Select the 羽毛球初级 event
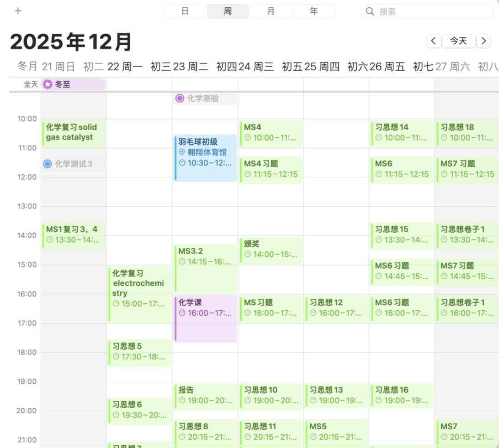 tap(205, 158)
